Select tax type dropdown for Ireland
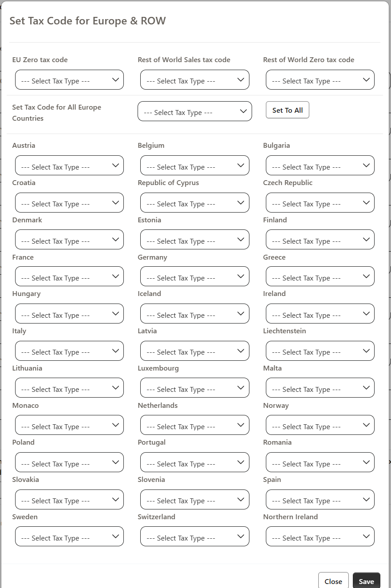Viewport: 391px width, 588px height. (320, 314)
